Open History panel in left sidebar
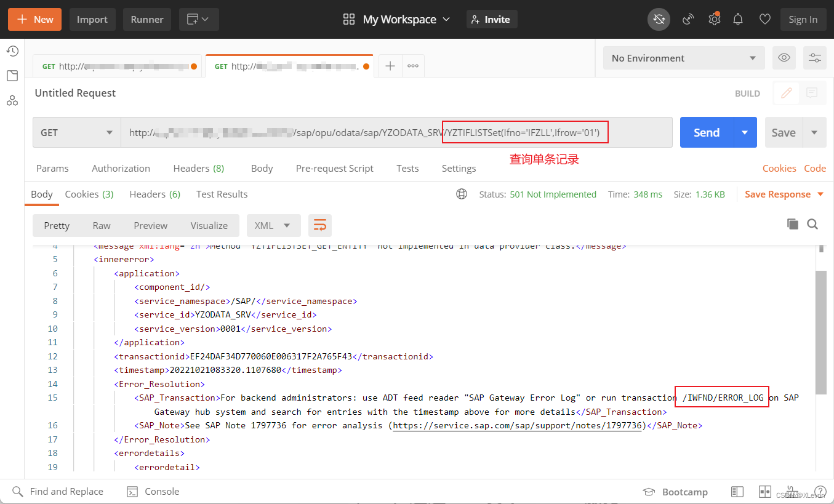This screenshot has width=834, height=504. click(12, 51)
